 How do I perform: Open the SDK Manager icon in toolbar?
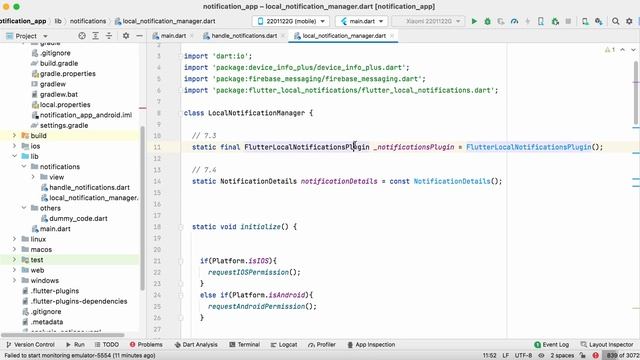pos(599,21)
